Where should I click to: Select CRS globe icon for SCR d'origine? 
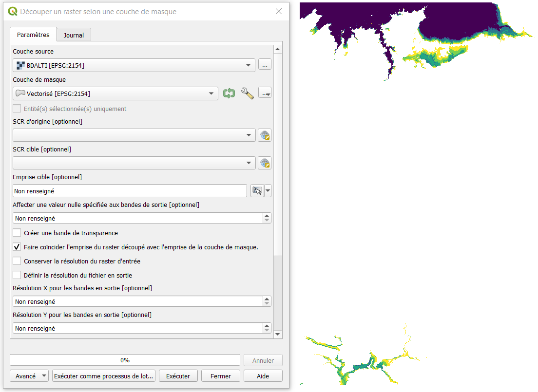[x=265, y=135]
